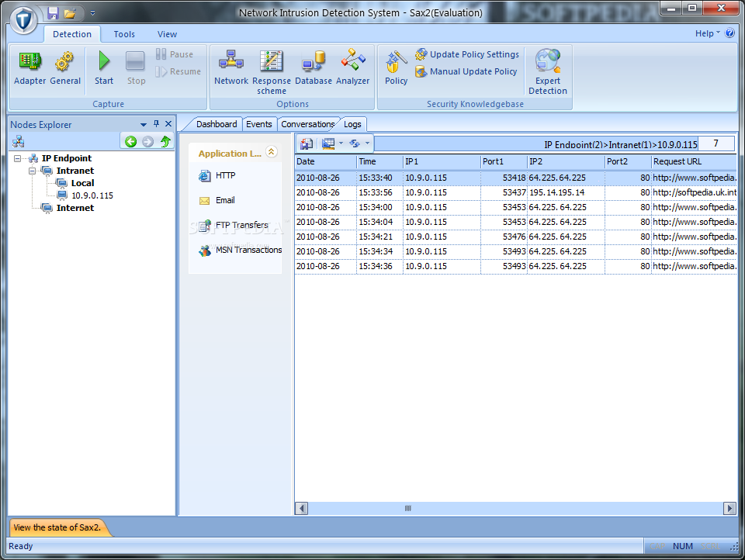Show HTTP application logs
The width and height of the screenshot is (745, 560).
(217, 175)
